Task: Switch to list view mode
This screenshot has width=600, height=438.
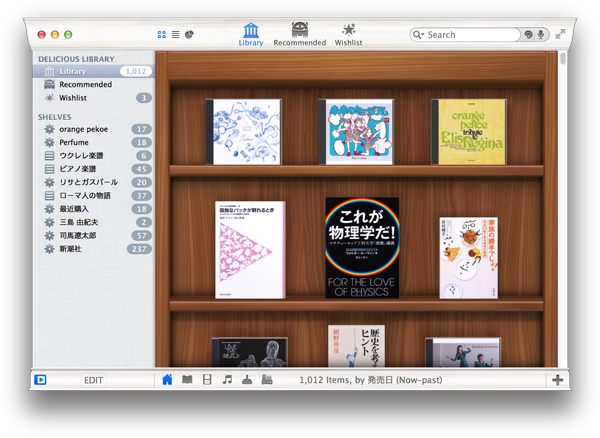Action: pos(176,34)
